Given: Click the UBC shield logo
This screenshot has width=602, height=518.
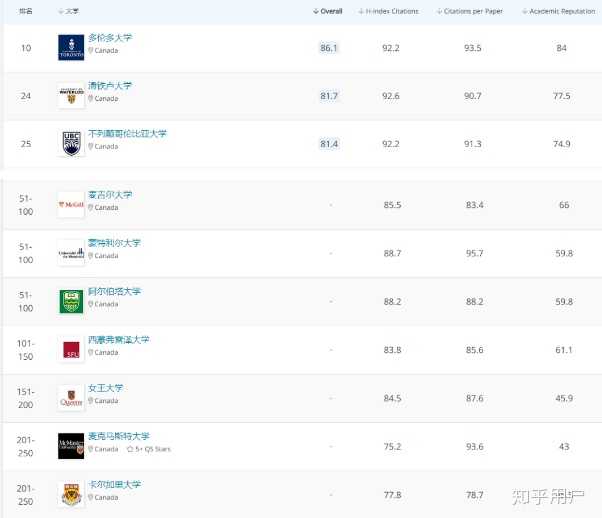Looking at the screenshot, I should [x=71, y=144].
